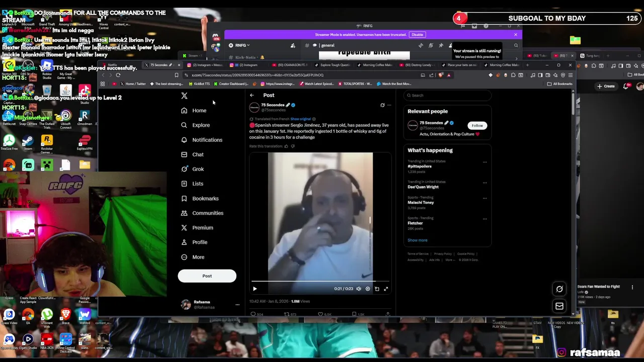Click the repost icon under the post

[x=287, y=314]
